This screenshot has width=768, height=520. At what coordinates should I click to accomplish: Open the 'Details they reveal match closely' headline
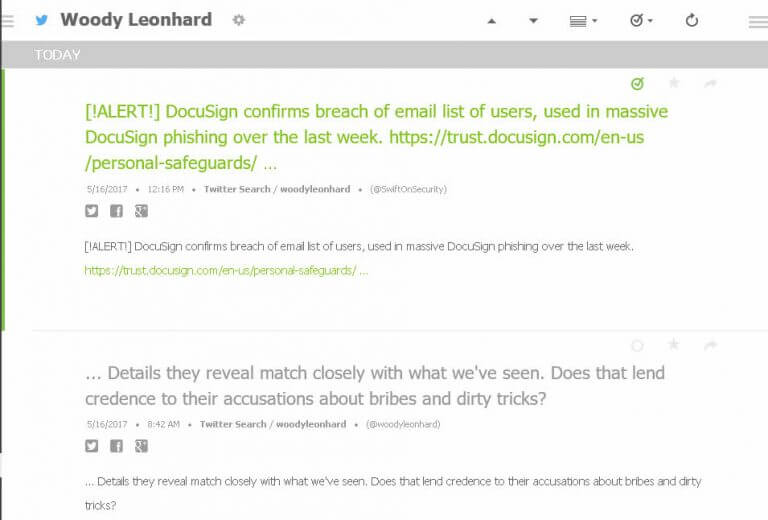pyautogui.click(x=375, y=386)
